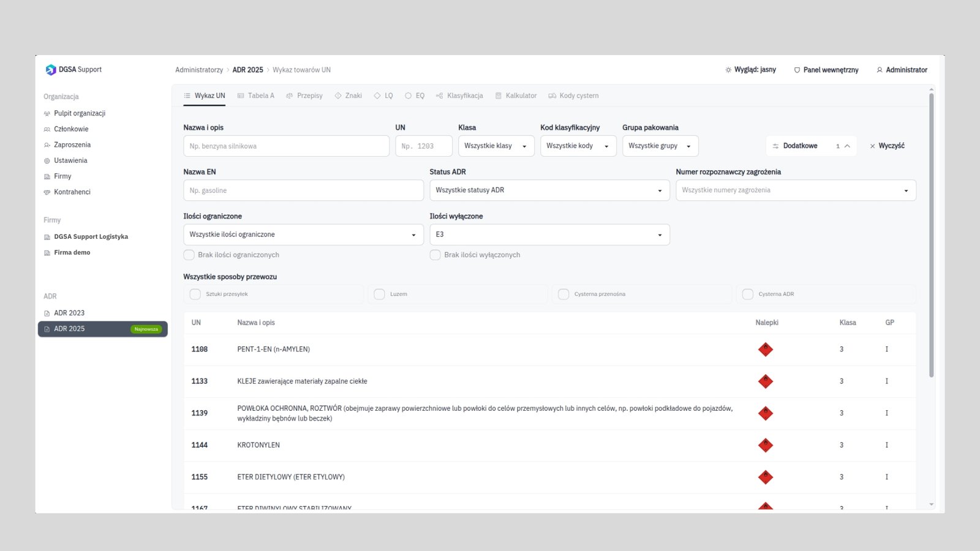Open the Wszystkie numery zagrożenia dropdown
The height and width of the screenshot is (551, 980).
click(x=796, y=190)
